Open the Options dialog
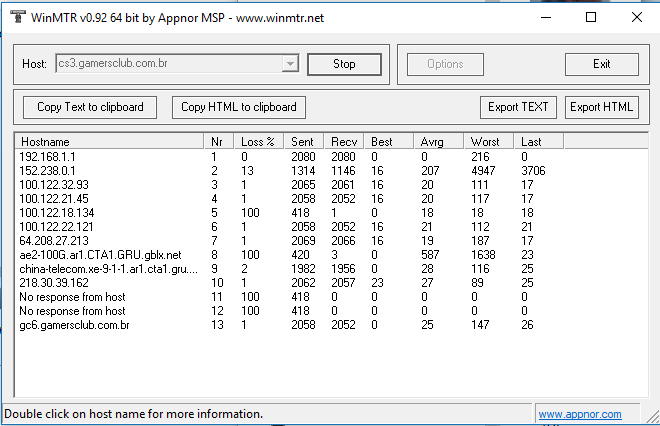 click(x=445, y=64)
